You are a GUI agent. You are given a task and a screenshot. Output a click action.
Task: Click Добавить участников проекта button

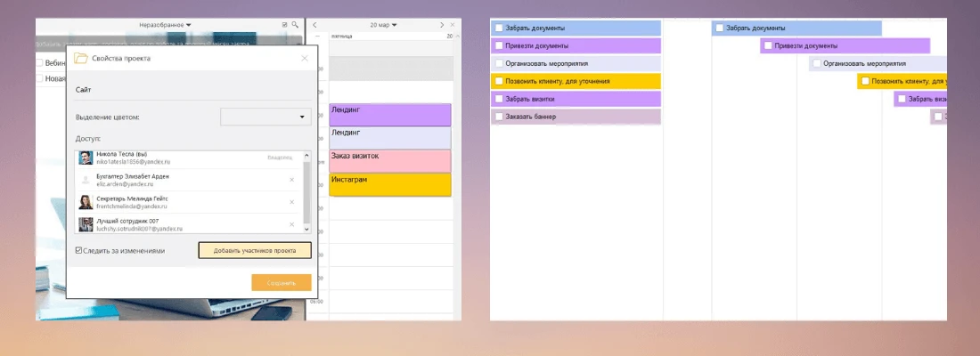point(254,251)
